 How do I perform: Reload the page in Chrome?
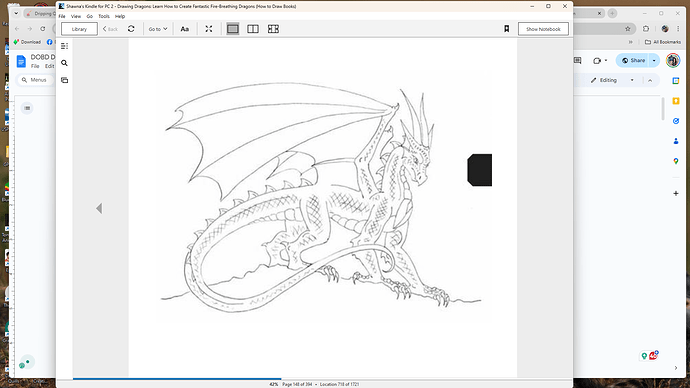43,29
